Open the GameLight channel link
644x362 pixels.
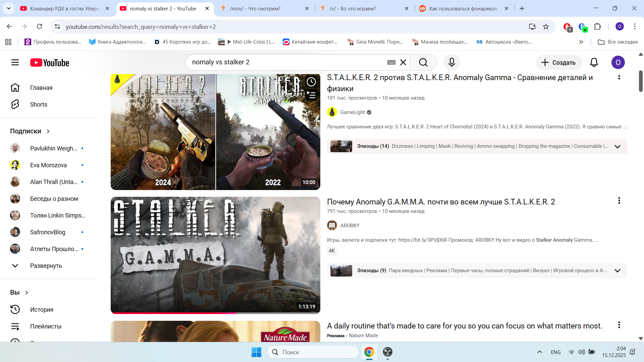click(352, 112)
